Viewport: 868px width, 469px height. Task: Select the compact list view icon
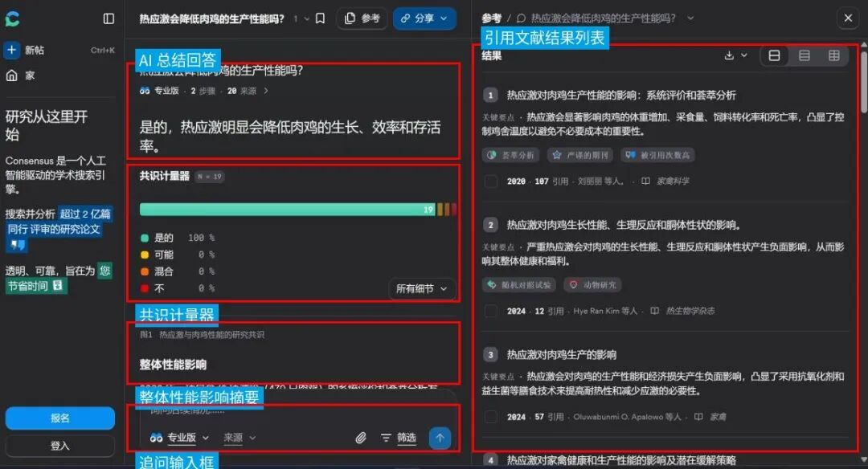(805, 55)
